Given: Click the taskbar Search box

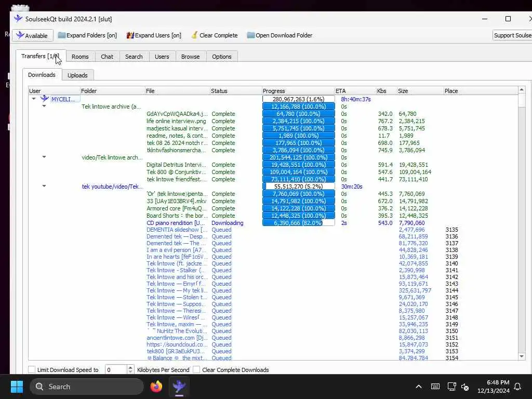Looking at the screenshot, I should click(87, 387).
